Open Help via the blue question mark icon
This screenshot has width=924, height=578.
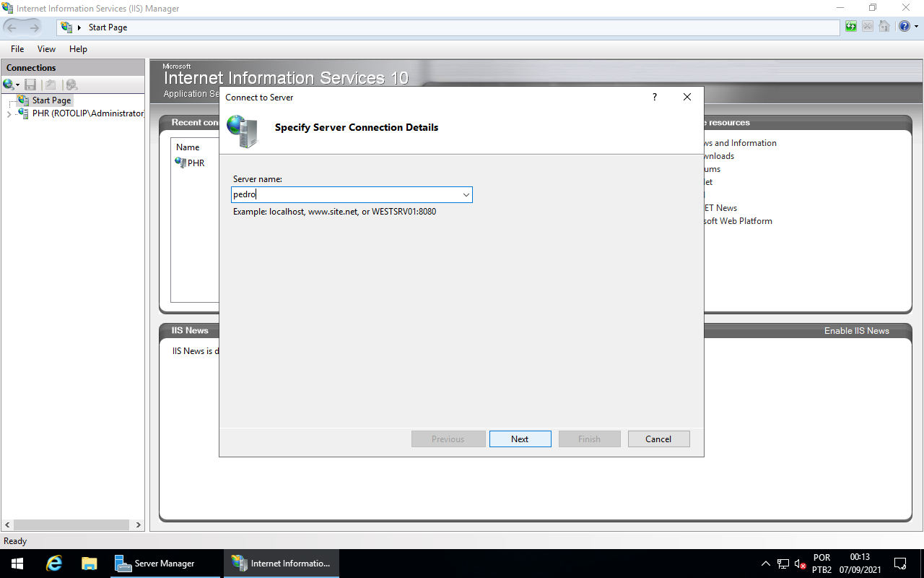(x=905, y=26)
